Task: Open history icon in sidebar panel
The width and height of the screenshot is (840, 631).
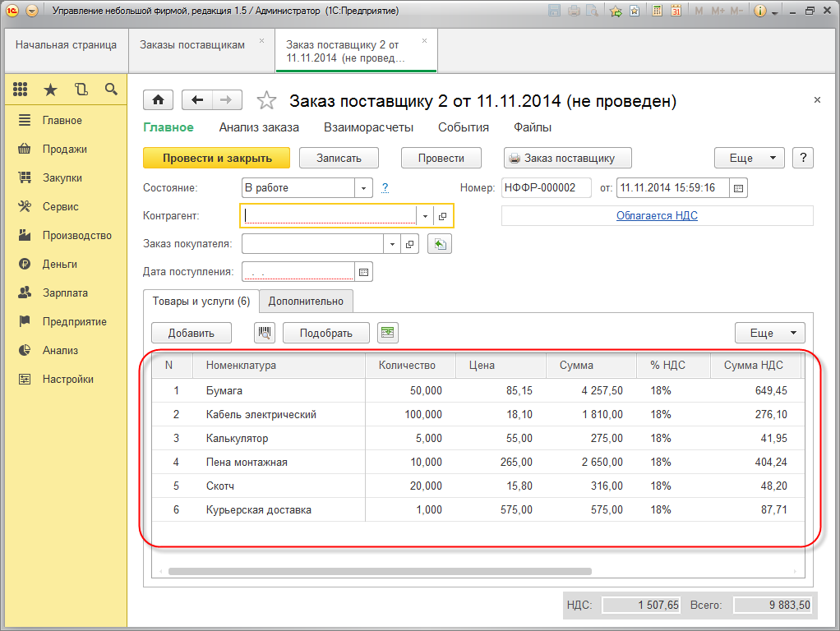Action: (x=81, y=90)
